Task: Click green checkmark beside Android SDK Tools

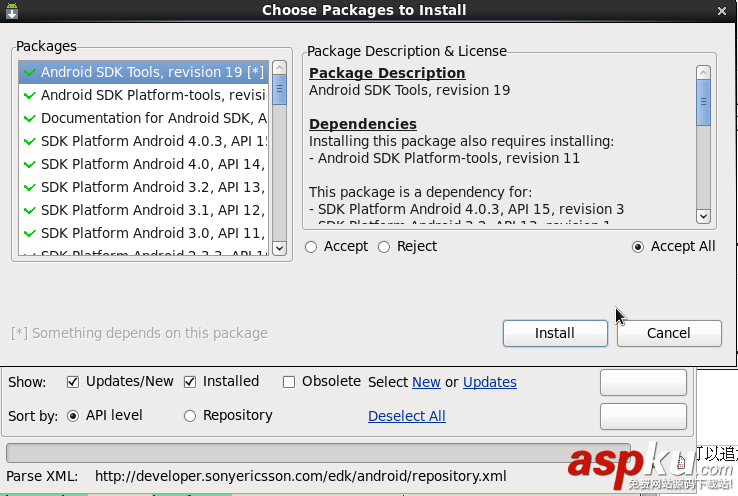Action: pos(30,72)
